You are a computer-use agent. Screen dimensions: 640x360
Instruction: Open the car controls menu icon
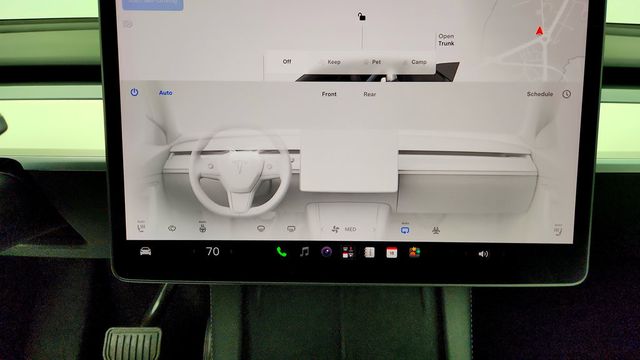click(x=145, y=251)
